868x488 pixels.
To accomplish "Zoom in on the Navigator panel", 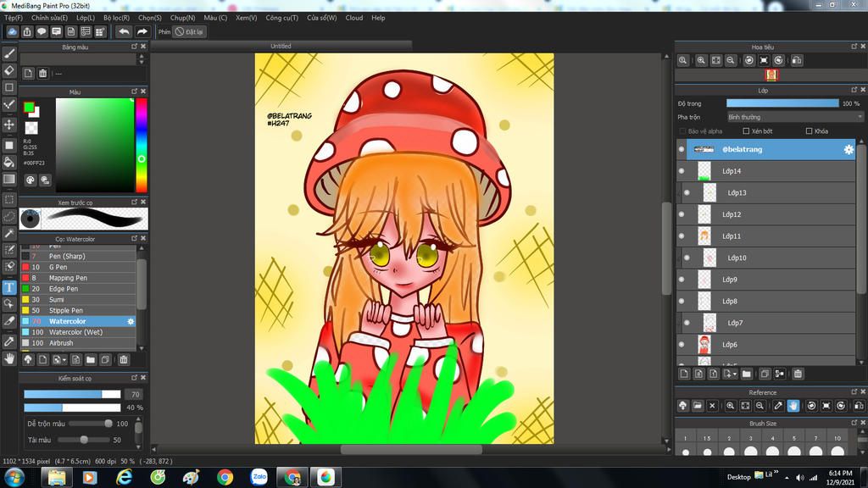I will point(701,60).
